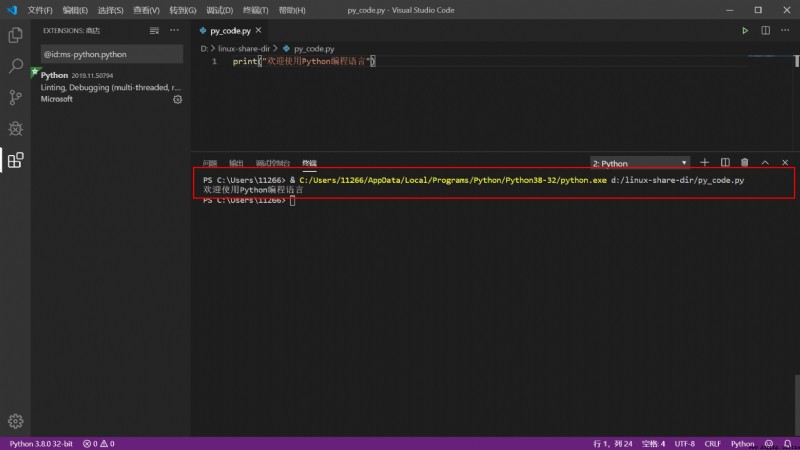This screenshot has width=800, height=450.
Task: Click line and column indicator 行 1, 列 24
Action: click(612, 444)
